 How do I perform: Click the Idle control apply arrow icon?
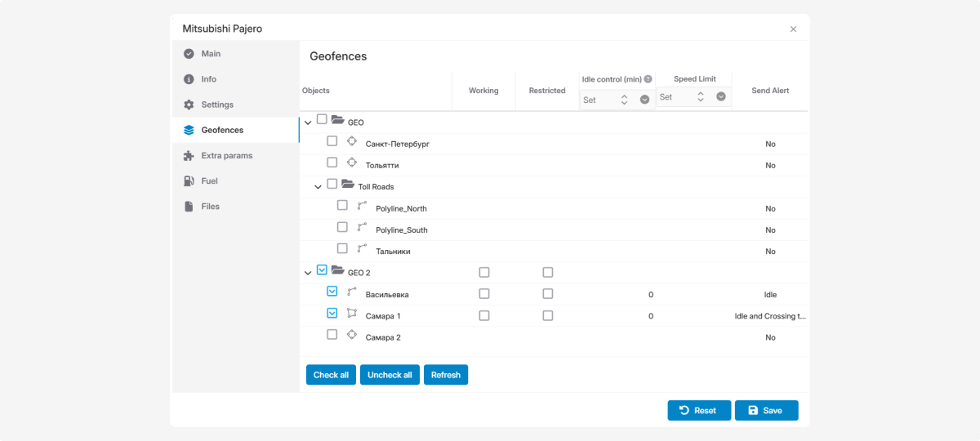tap(644, 100)
